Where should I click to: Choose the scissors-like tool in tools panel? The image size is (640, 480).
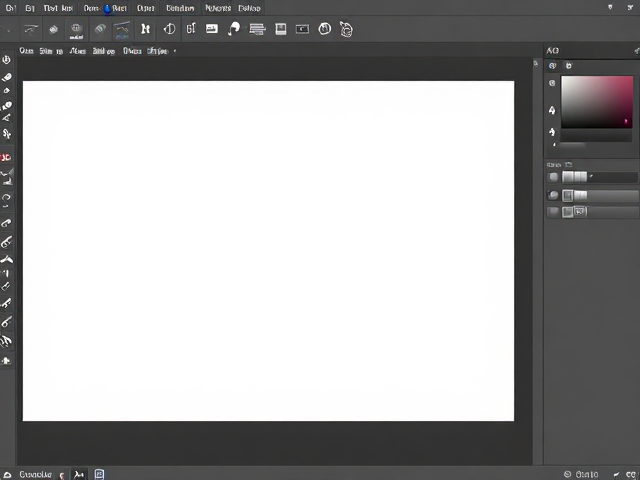coord(7,133)
